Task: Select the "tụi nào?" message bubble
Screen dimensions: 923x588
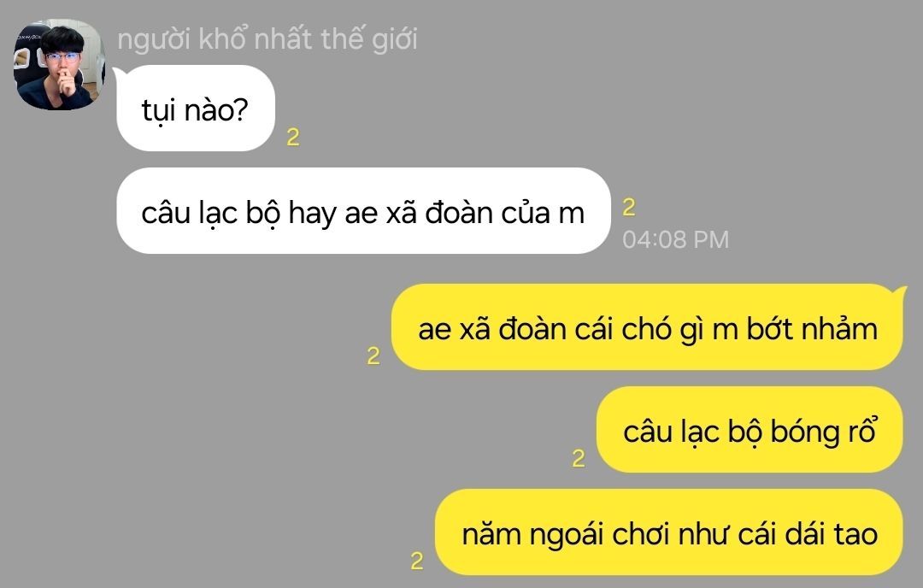Action: pos(196,109)
